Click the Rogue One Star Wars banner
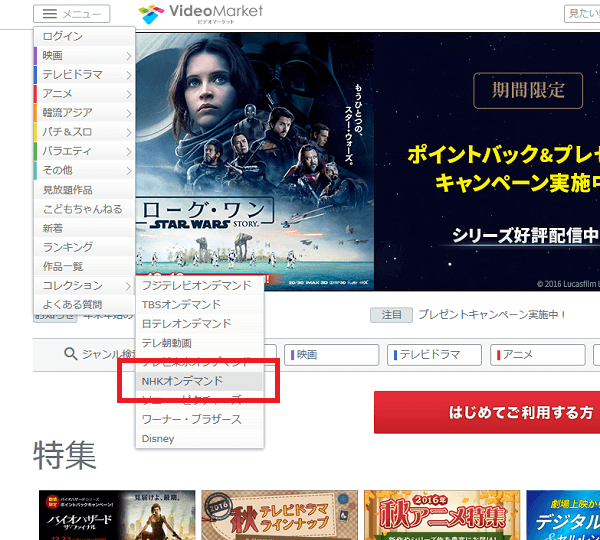Viewport: 600px width, 540px height. (367, 161)
